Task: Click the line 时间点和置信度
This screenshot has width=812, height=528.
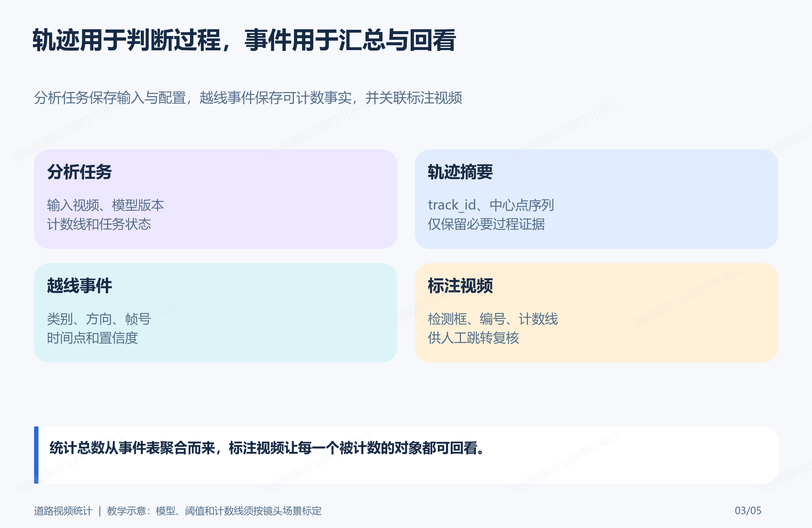Action: click(92, 338)
